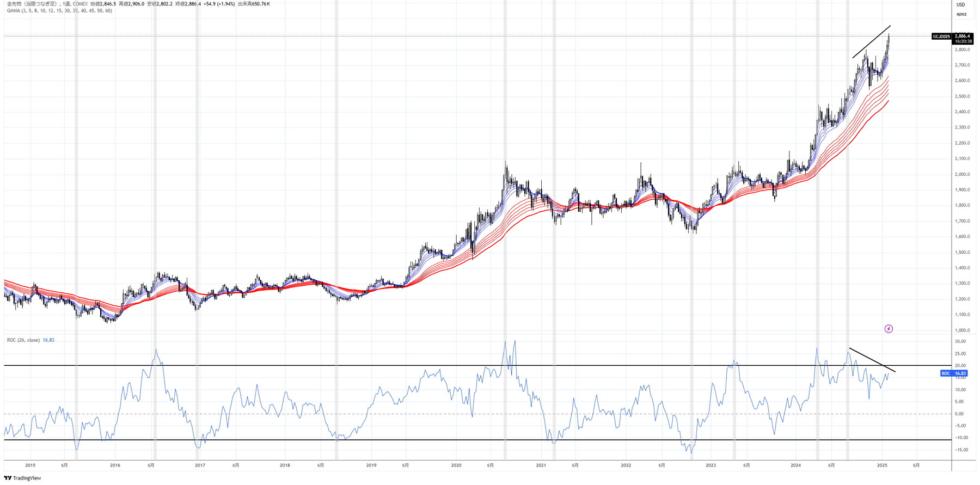Click the 2025 label on the time axis
Viewport: 980px width, 485px height.
[x=882, y=465]
